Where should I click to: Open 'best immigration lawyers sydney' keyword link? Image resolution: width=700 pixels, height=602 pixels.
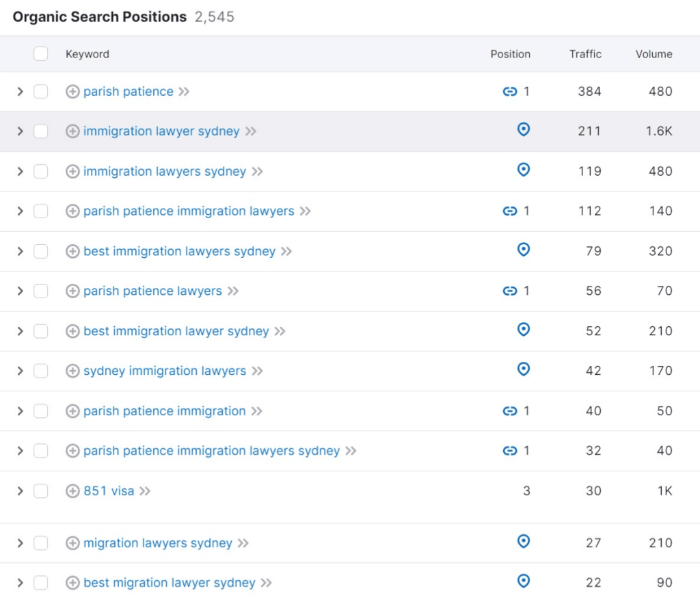click(x=180, y=251)
